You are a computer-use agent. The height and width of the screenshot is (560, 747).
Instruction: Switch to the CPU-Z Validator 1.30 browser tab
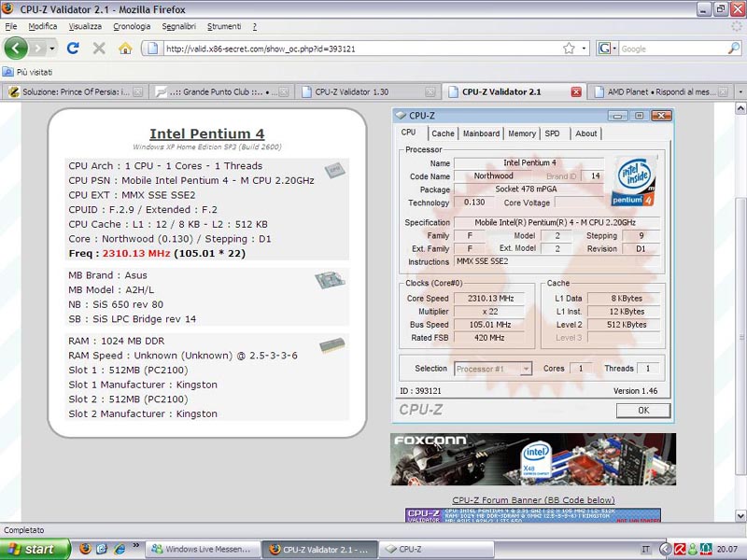360,92
